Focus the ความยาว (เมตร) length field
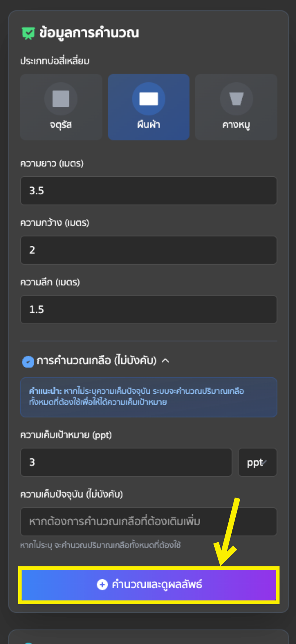Viewport: 296px width, 644px height. [x=148, y=191]
